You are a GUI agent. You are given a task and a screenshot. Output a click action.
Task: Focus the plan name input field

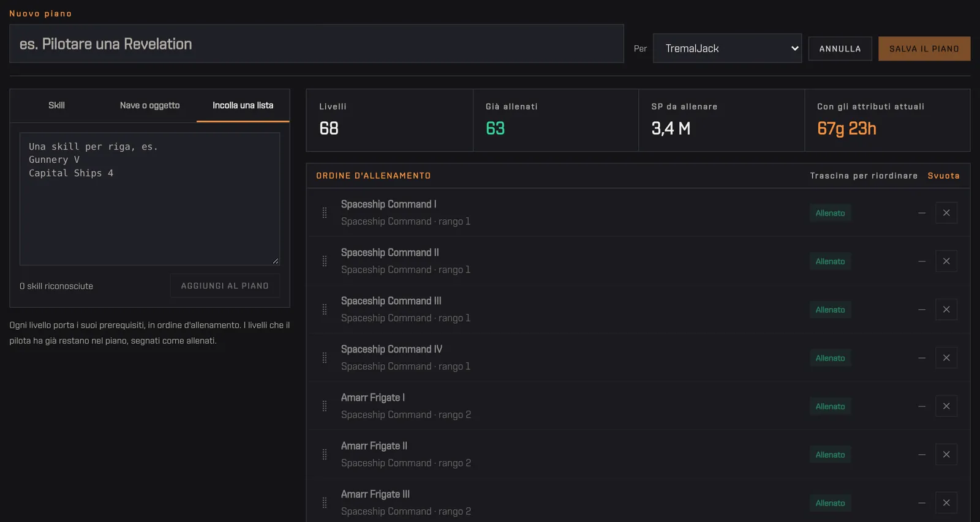tap(317, 43)
